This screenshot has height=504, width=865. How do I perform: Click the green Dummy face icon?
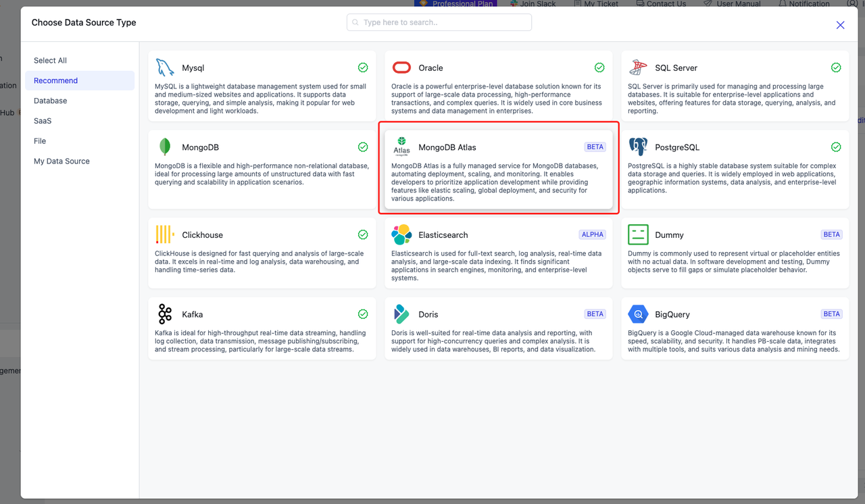pos(638,234)
